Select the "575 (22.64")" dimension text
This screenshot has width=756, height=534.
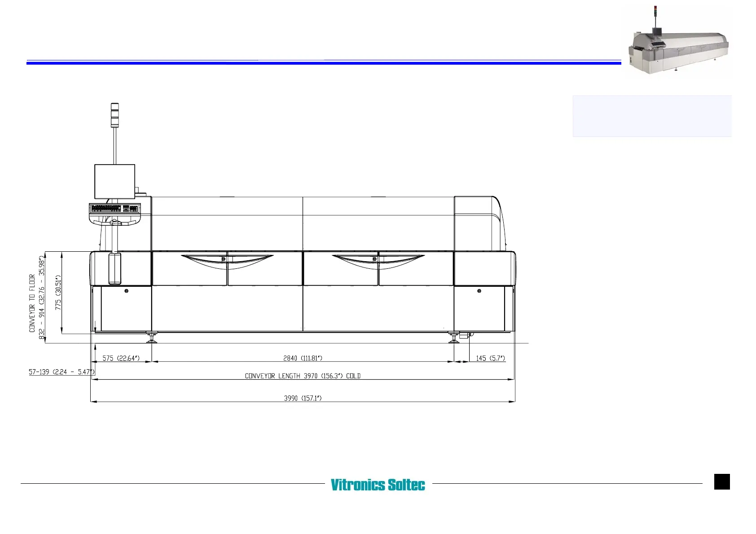point(121,358)
